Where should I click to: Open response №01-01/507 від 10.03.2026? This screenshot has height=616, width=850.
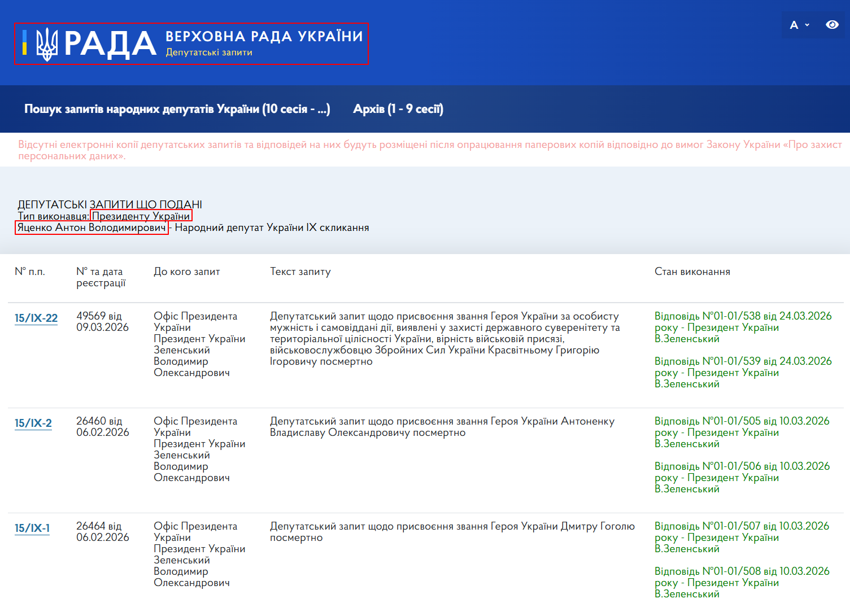point(742,538)
